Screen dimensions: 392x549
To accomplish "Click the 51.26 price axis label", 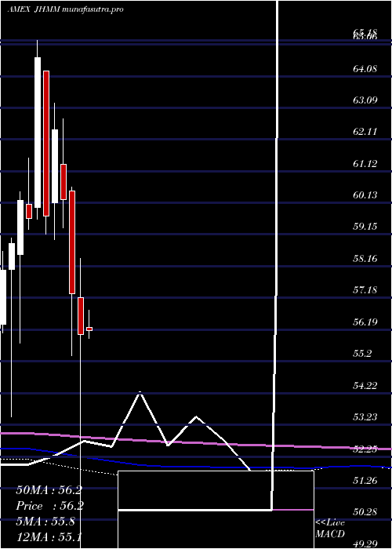I will click(x=365, y=480).
